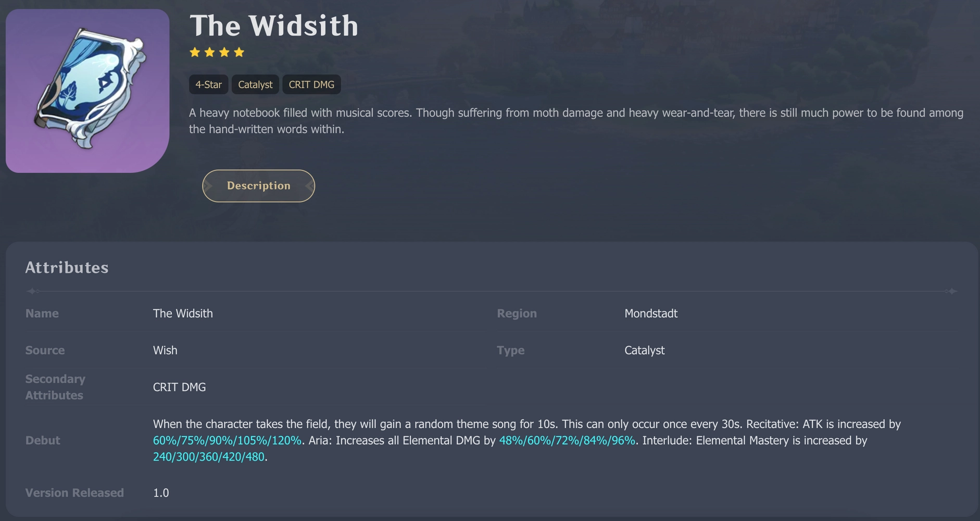
Task: Select the Catalyst tag badge
Action: (255, 84)
